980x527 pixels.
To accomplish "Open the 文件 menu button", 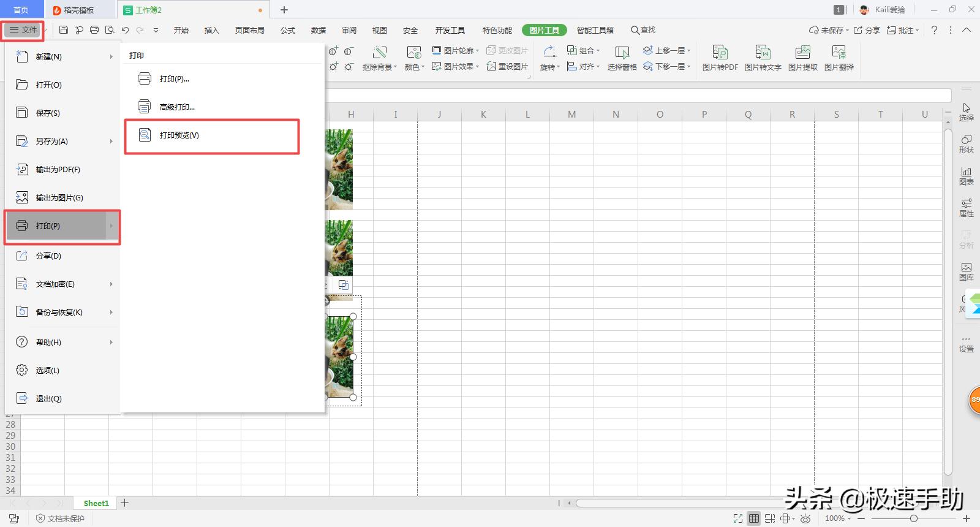I will point(23,30).
